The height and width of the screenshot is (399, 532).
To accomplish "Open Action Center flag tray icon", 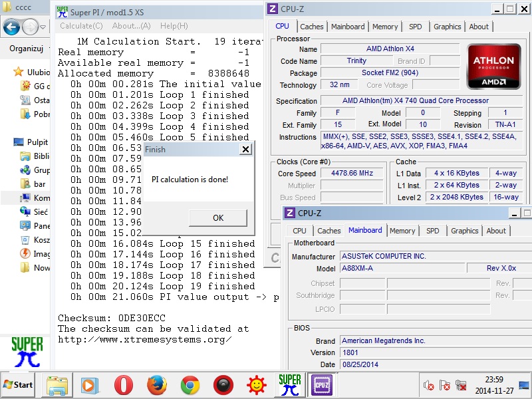I will [x=444, y=385].
